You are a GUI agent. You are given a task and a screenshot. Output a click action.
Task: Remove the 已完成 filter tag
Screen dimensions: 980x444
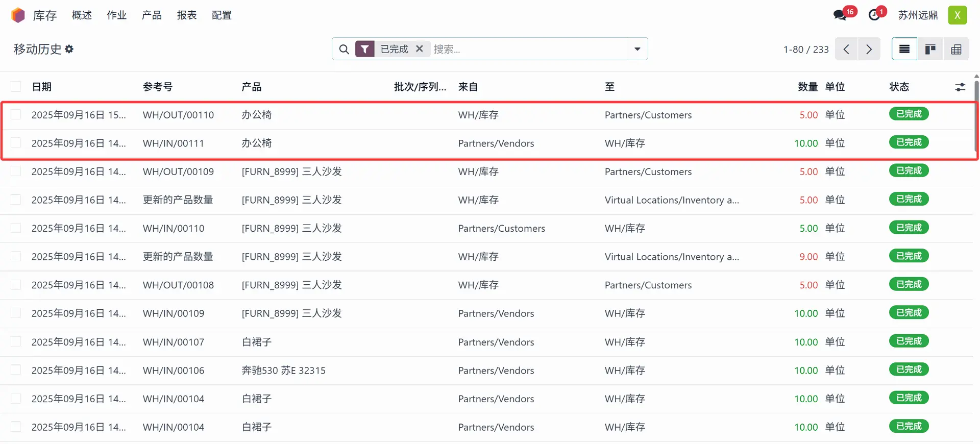coord(420,48)
